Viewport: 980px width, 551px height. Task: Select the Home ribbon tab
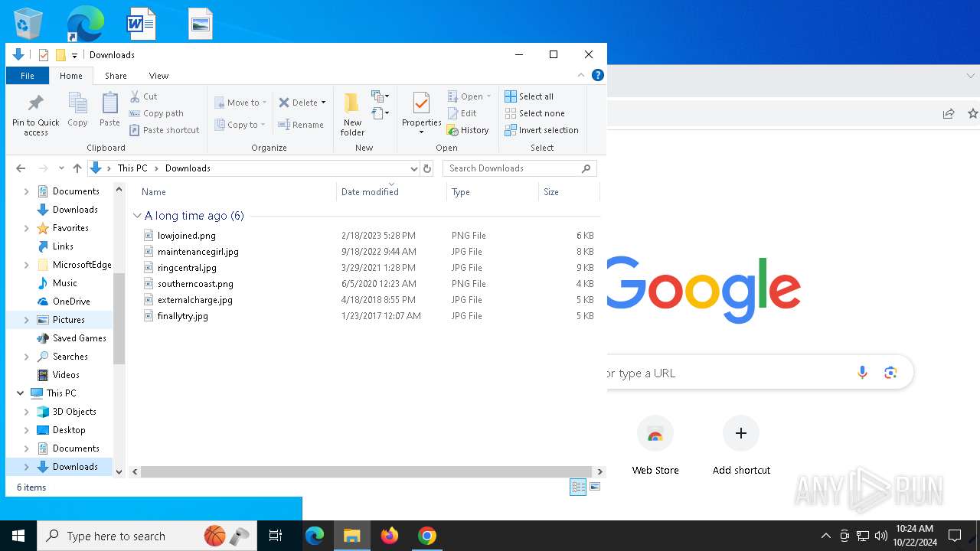point(71,76)
